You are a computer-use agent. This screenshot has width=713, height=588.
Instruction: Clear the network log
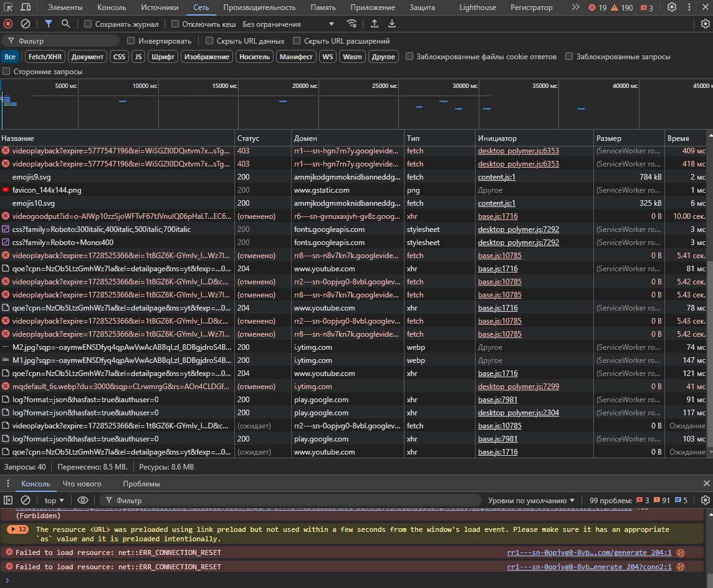pos(26,24)
